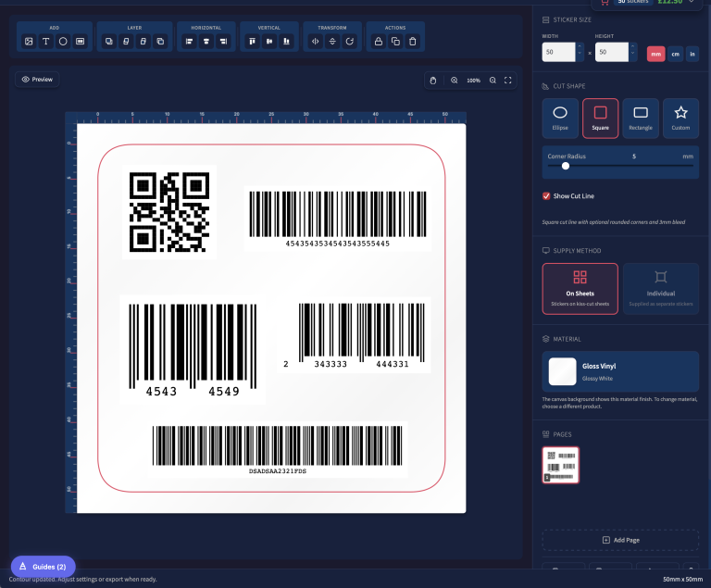Switch units to cm
The image size is (711, 588).
[x=675, y=54]
